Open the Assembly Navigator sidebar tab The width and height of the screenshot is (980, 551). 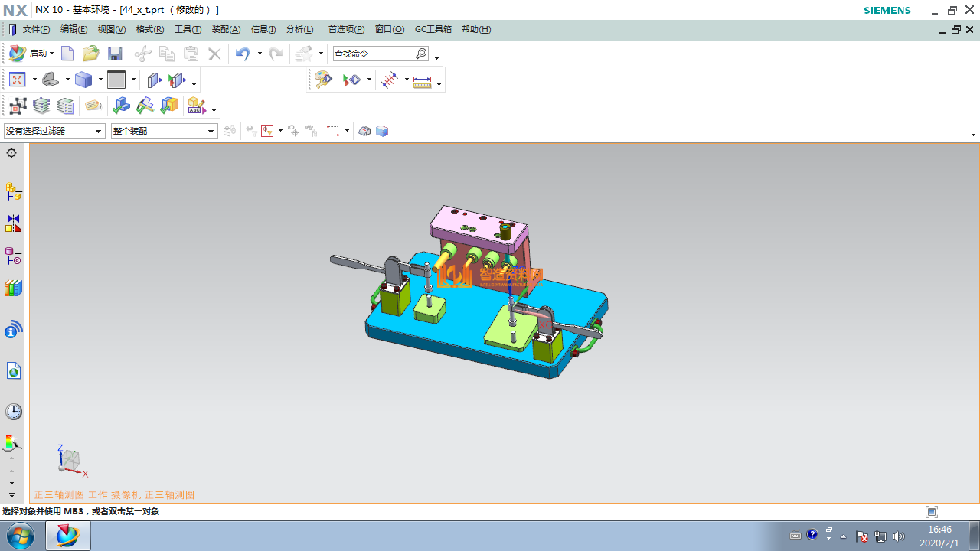pyautogui.click(x=13, y=191)
